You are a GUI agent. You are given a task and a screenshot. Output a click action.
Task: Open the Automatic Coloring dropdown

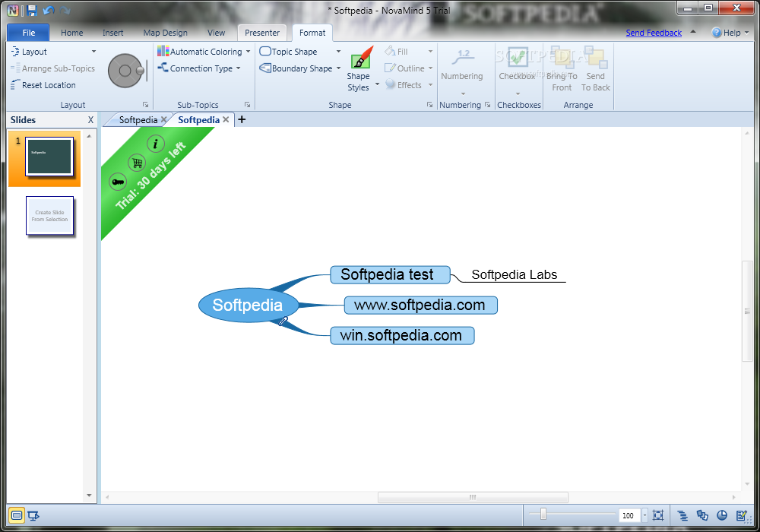pyautogui.click(x=249, y=52)
